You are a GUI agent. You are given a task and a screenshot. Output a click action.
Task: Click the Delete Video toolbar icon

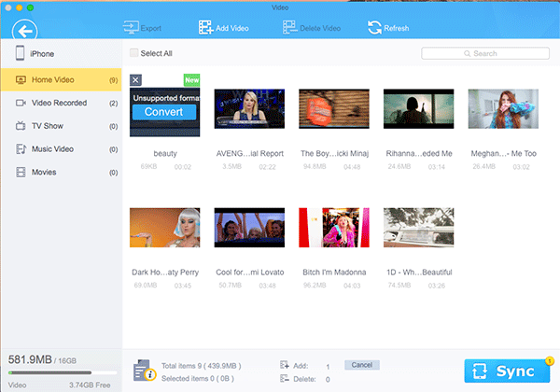point(289,27)
